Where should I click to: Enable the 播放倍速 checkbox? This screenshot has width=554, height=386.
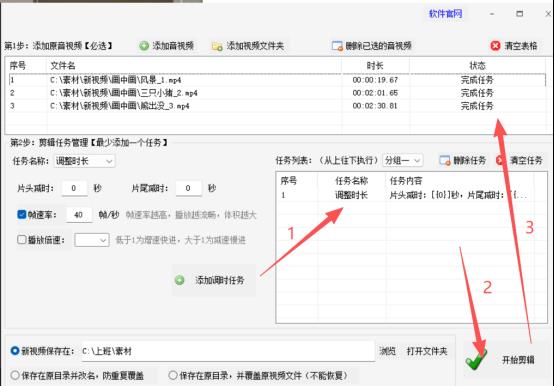pyautogui.click(x=22, y=240)
